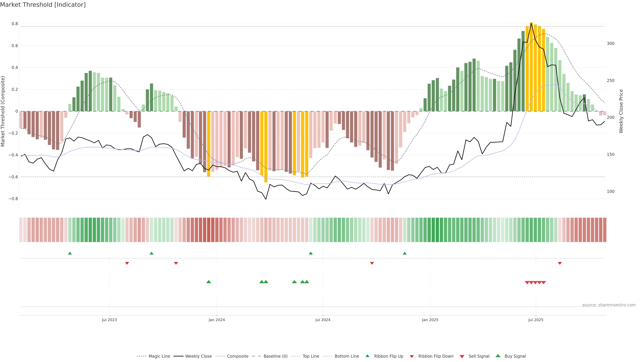Image resolution: width=644 pixels, height=362 pixels.
Task: Click the Top Line legend item
Action: click(311, 356)
